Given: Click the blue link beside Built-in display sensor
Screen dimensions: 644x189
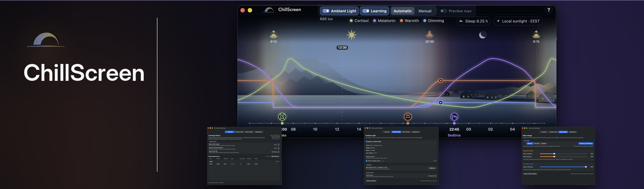Looking at the screenshot, I should tap(382, 161).
